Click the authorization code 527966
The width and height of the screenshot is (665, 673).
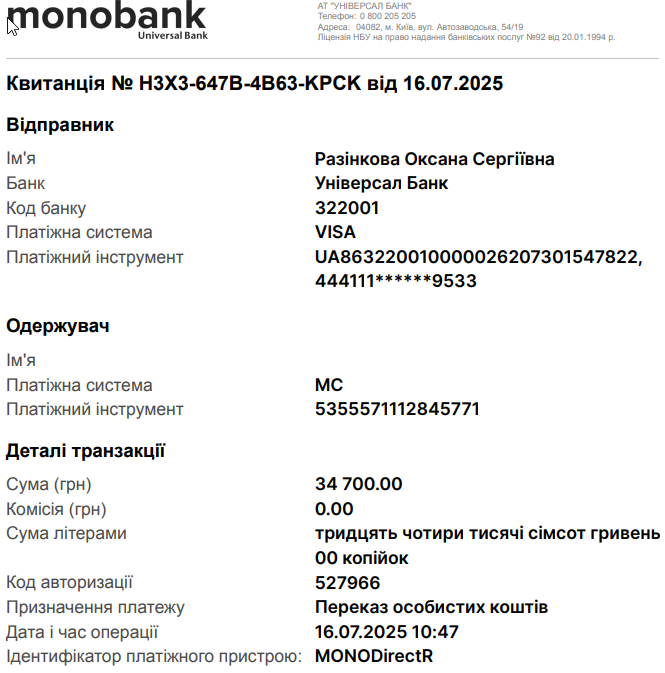point(347,583)
